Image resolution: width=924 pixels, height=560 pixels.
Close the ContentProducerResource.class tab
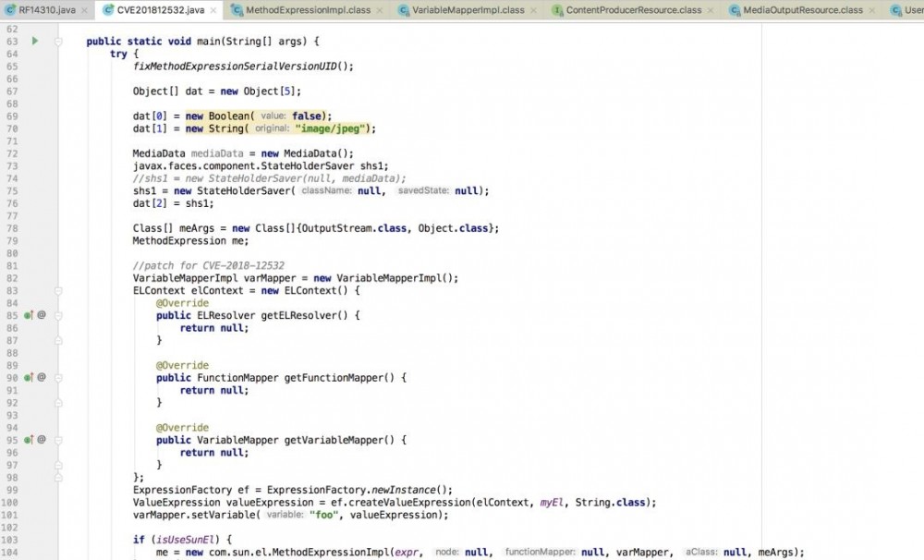[711, 10]
